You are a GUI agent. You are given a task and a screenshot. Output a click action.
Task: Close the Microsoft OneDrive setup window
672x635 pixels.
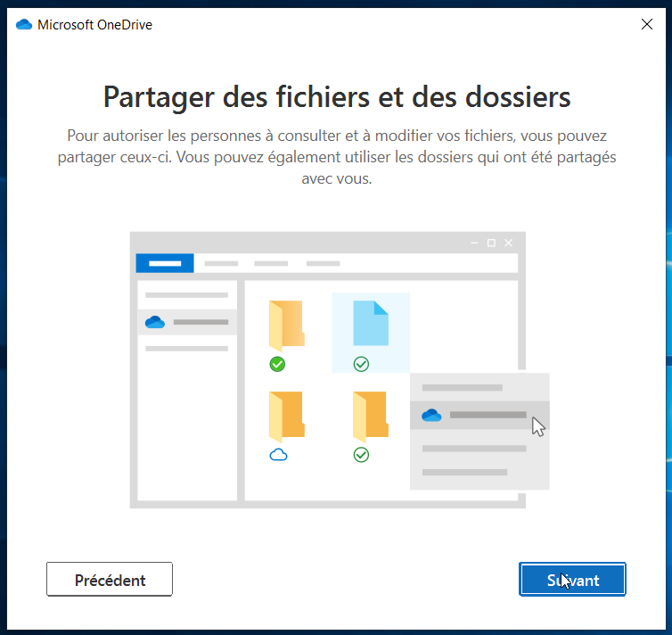(647, 25)
